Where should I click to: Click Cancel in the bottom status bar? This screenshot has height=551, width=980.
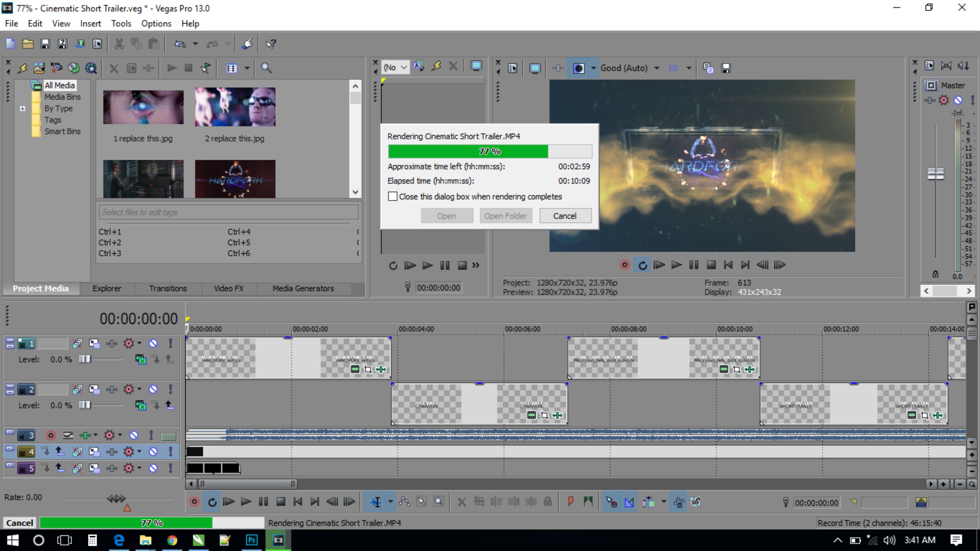click(19, 523)
